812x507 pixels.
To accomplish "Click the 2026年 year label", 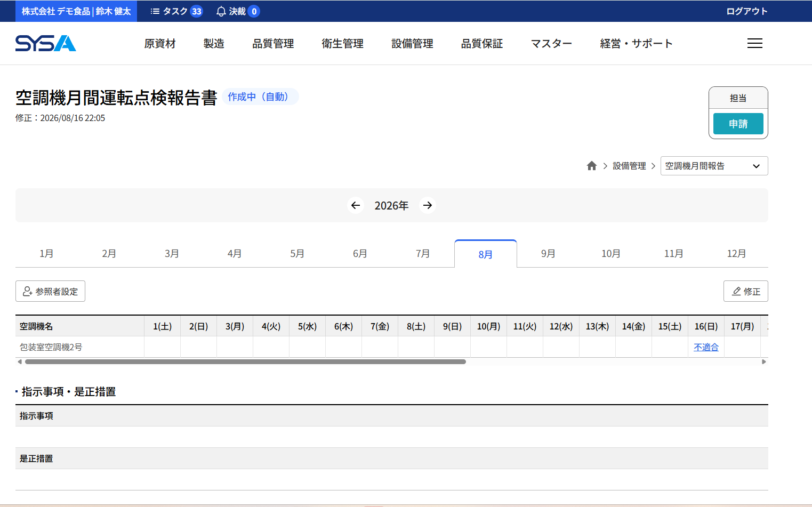I will click(391, 206).
